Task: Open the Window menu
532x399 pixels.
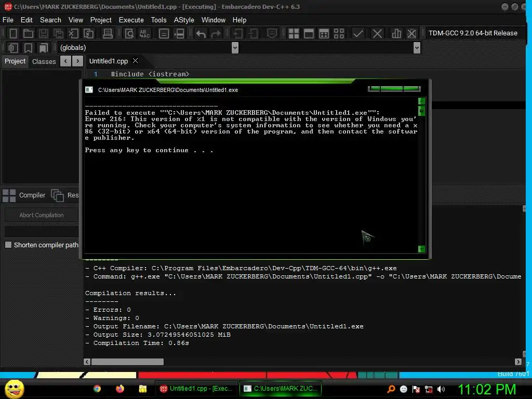Action: pyautogui.click(x=214, y=20)
